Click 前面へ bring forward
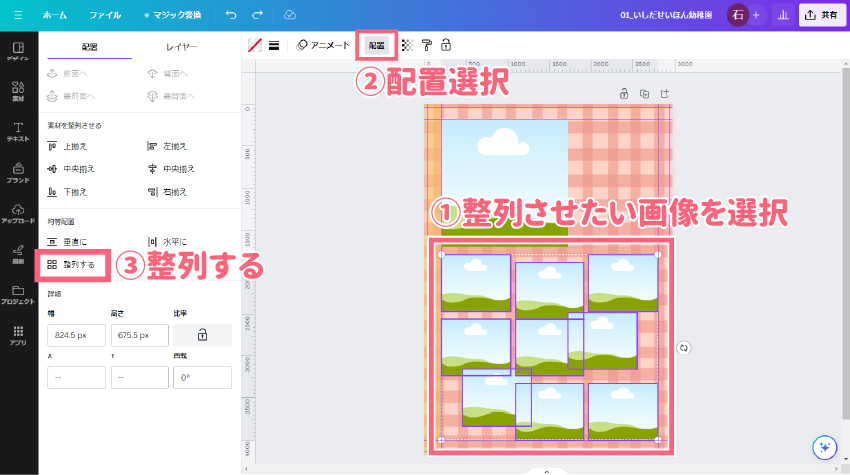This screenshot has height=475, width=850. pos(67,73)
